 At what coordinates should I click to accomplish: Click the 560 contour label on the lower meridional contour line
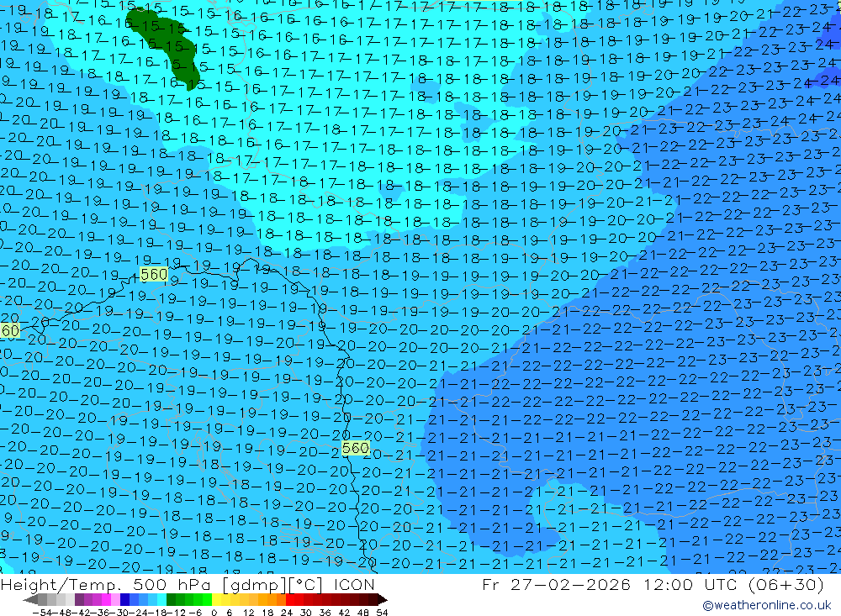coord(355,448)
